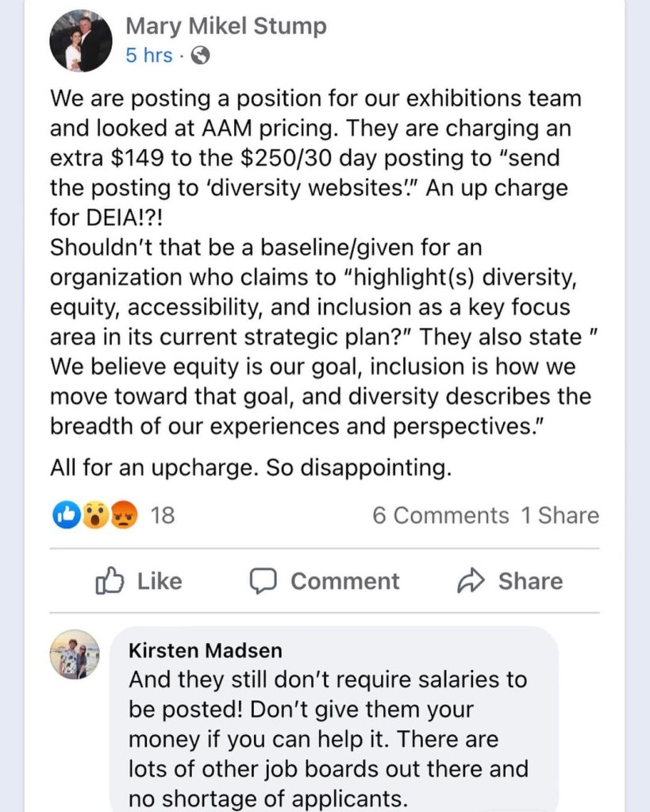Tap the share arrow icon
650x812 pixels.
(x=471, y=582)
